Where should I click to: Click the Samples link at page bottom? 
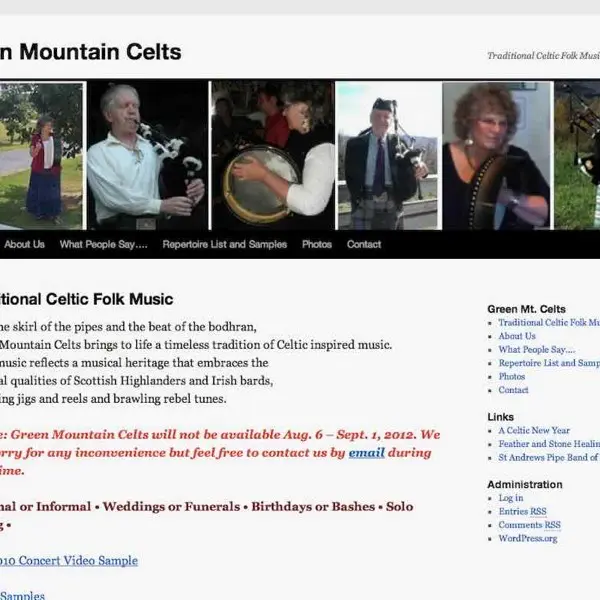pyautogui.click(x=22, y=595)
